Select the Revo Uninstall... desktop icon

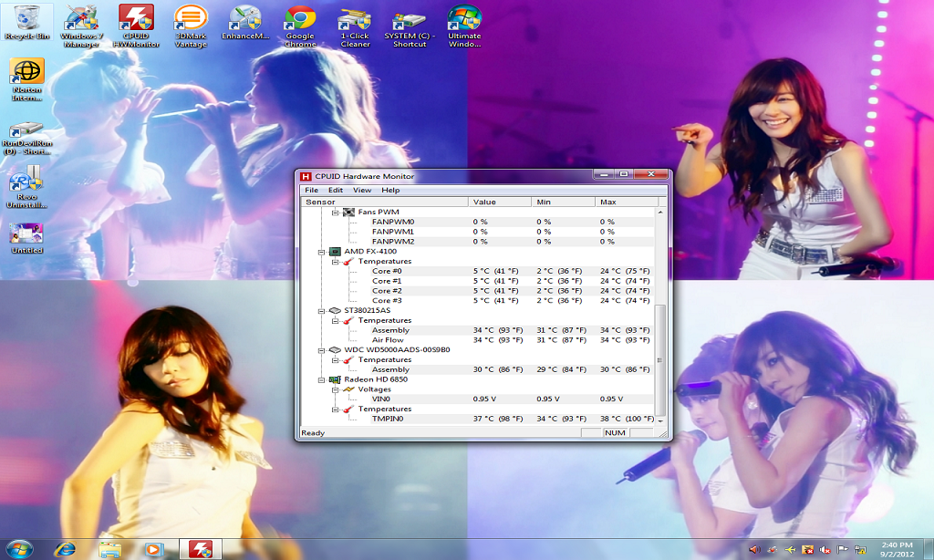click(26, 187)
